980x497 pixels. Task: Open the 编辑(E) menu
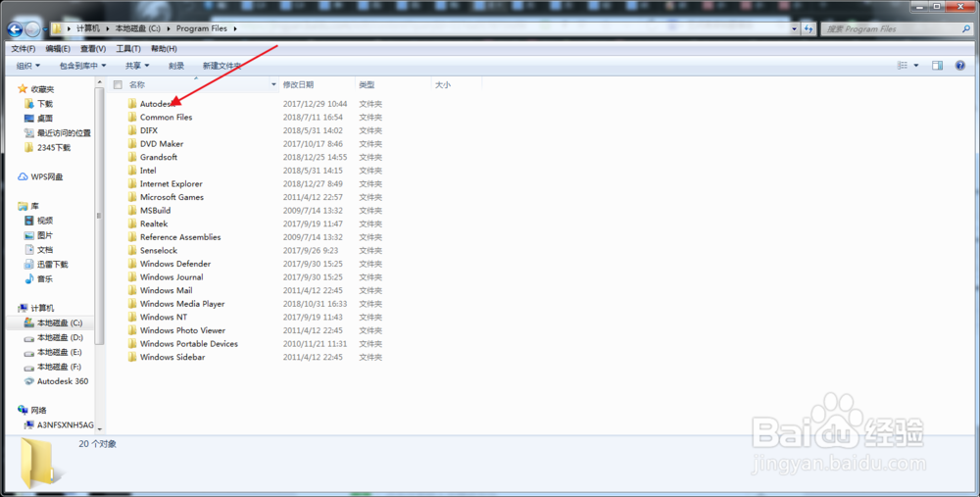coord(58,49)
